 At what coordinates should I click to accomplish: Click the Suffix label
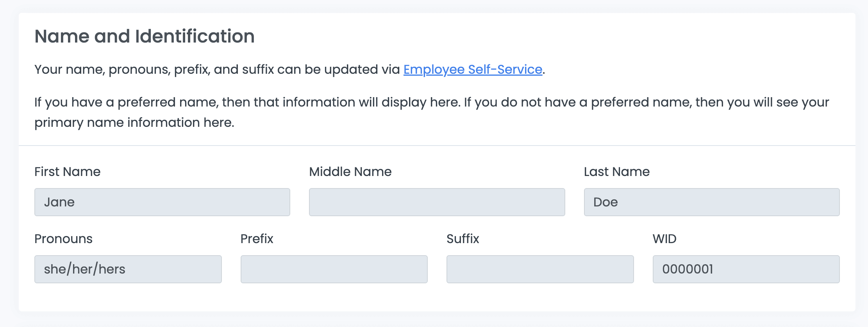point(463,239)
